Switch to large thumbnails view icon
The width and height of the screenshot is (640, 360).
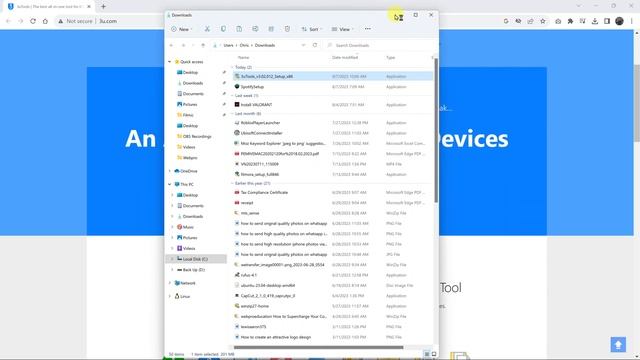click(x=433, y=354)
